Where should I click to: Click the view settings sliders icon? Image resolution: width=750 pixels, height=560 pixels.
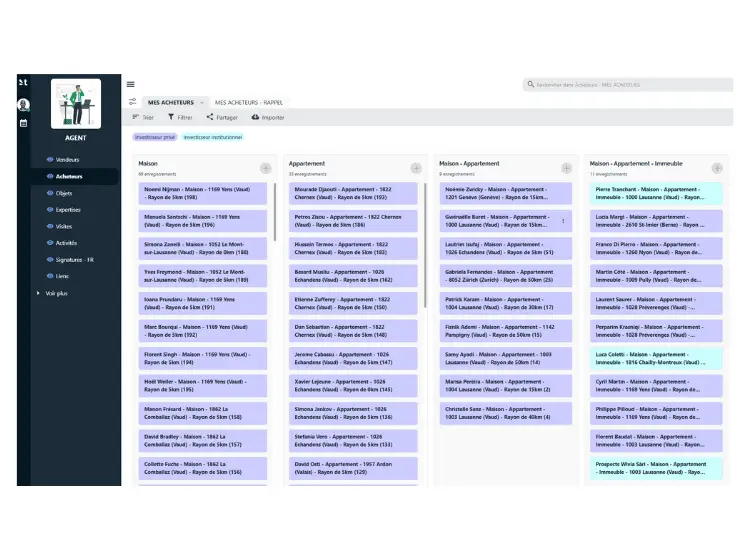click(132, 102)
